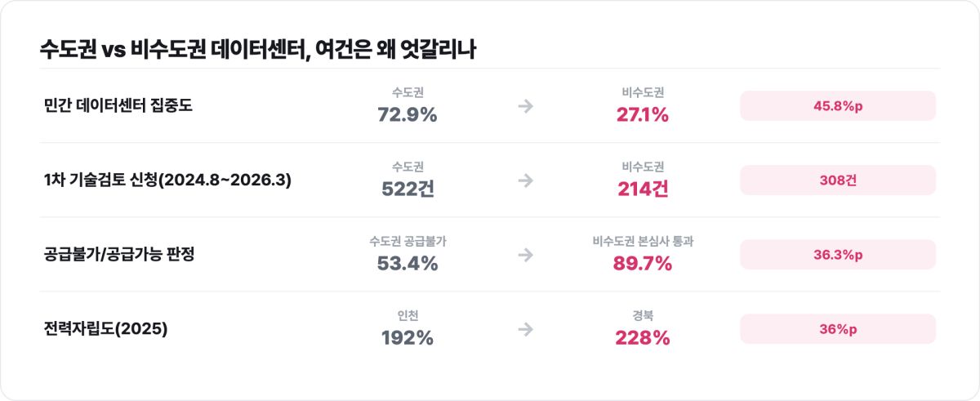Image resolution: width=980 pixels, height=401 pixels.
Task: Click the 공급불가/공급가능 판정 row label
Action: click(x=119, y=255)
